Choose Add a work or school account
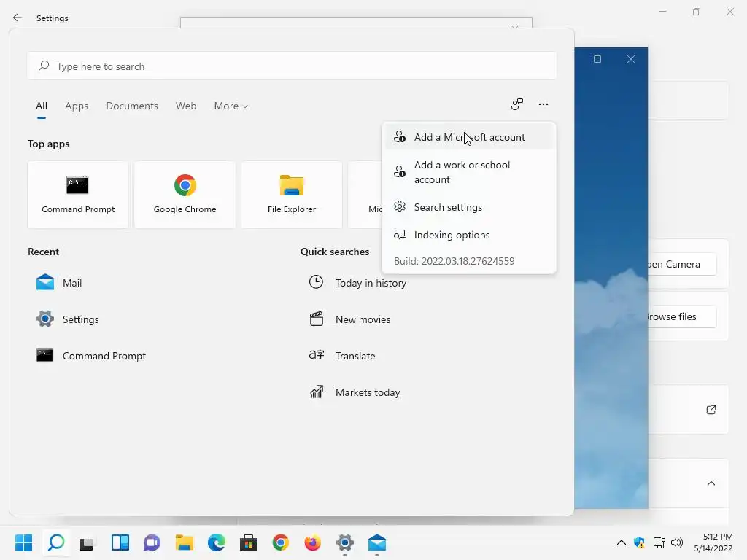 point(469,172)
